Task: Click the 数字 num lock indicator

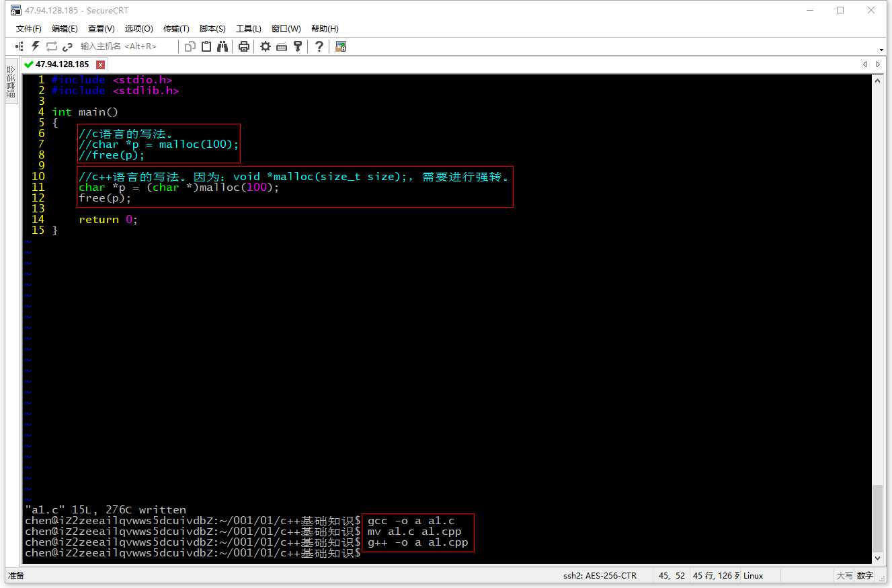Action: 865,576
